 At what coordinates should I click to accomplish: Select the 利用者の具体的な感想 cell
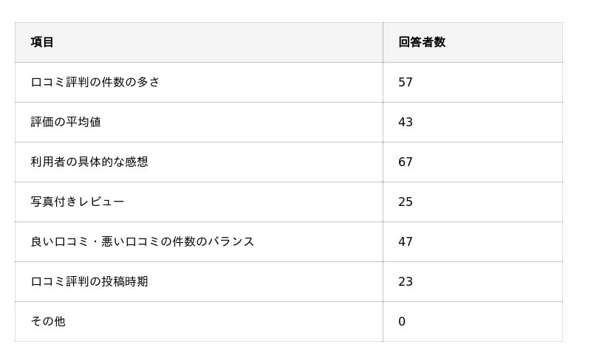tap(89, 162)
